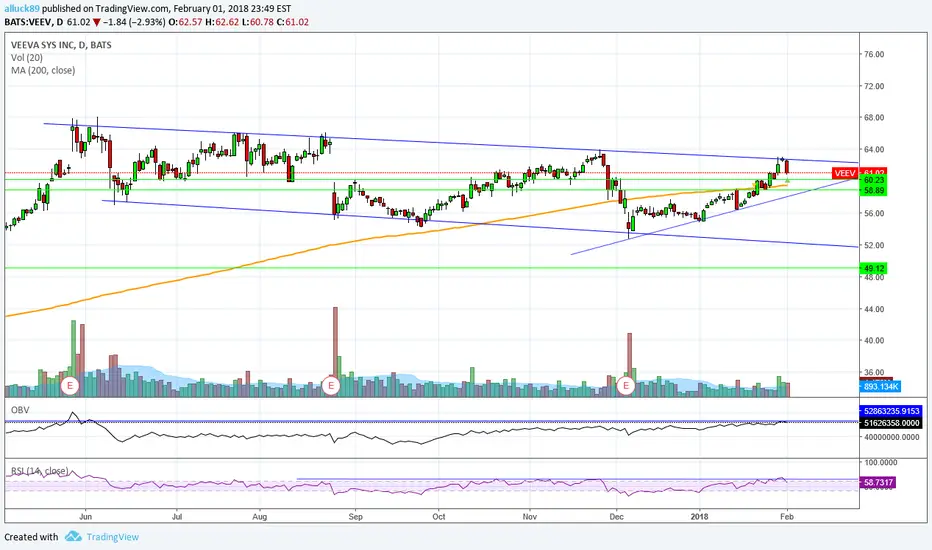Select the MA (200, close) indicator label
This screenshot has width=932, height=550.
[43, 70]
